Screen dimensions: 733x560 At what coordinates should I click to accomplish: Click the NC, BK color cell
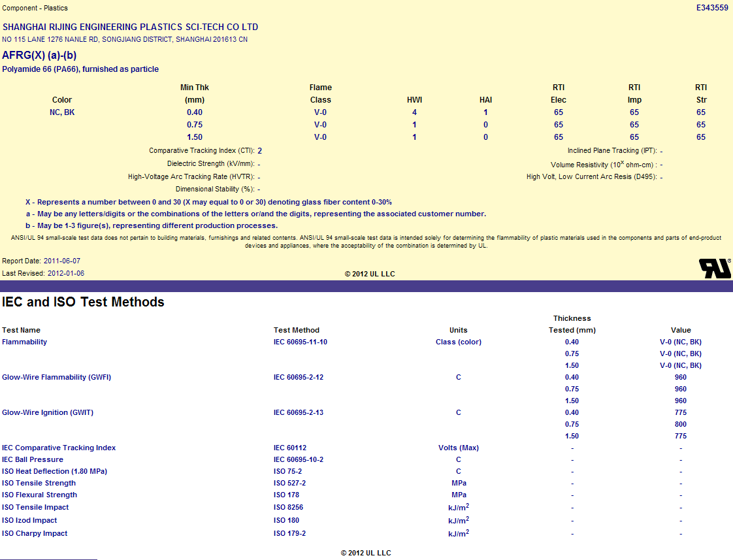click(62, 112)
